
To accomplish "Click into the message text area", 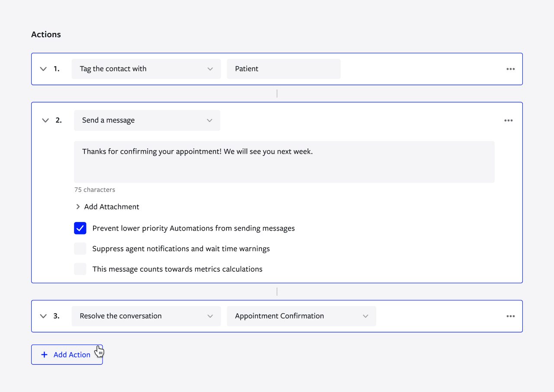I will 284,162.
